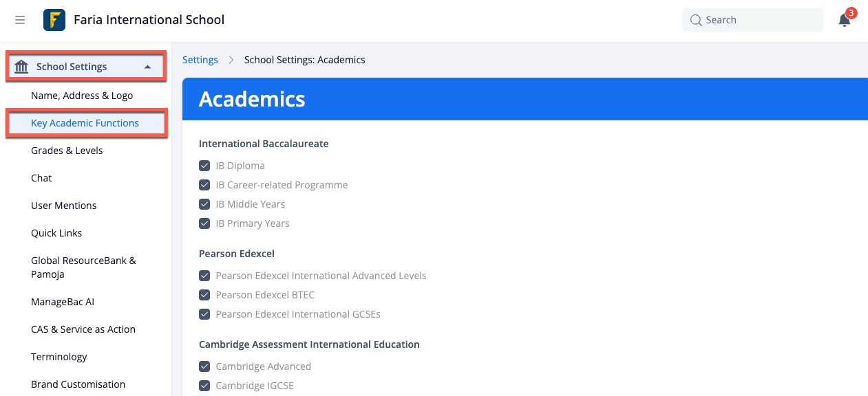868x396 pixels.
Task: Click Cambridge Assessment International Education heading
Action: [309, 344]
